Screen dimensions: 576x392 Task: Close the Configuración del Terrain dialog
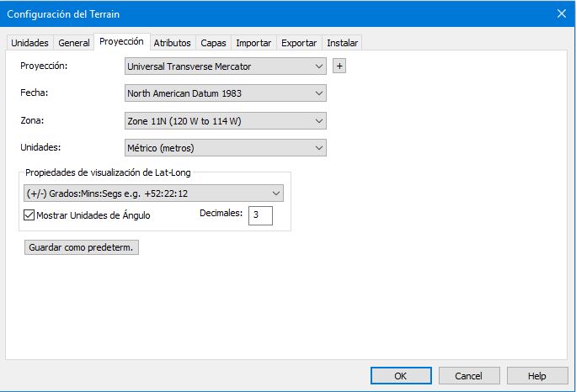pos(561,13)
